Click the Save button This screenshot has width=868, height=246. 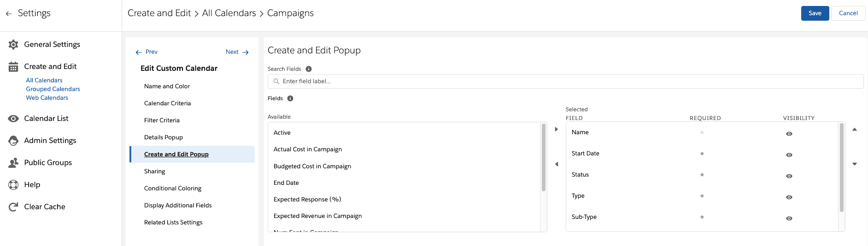815,13
